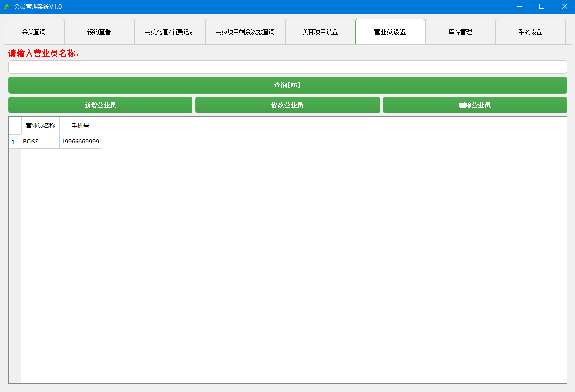Viewport: 575px width, 392px height.
Task: Select the BOSS row in the table
Action: (40, 142)
